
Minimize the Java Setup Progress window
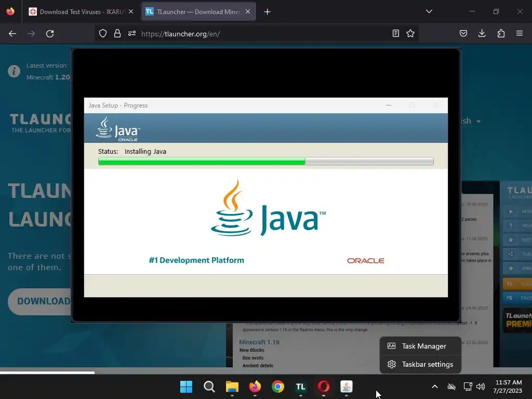[389, 105]
